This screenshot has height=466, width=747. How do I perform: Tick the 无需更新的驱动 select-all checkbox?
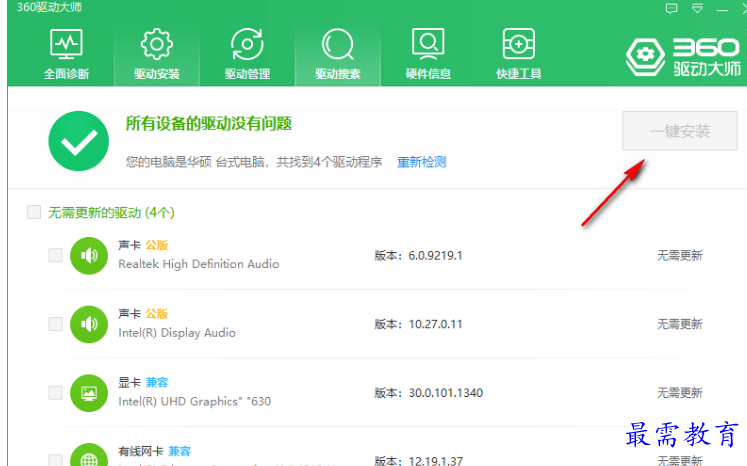coord(34,212)
